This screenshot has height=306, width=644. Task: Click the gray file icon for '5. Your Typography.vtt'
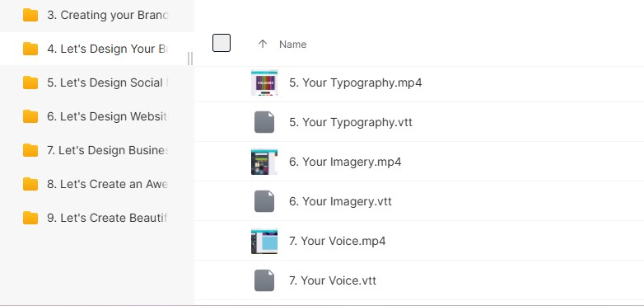[x=264, y=122]
